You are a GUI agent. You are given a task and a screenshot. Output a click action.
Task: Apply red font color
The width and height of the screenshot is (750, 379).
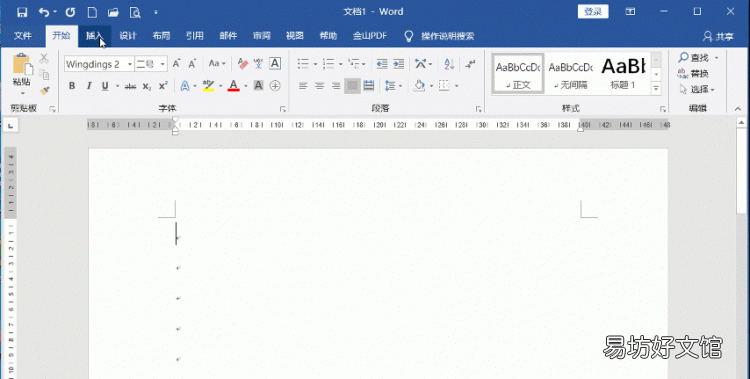233,86
